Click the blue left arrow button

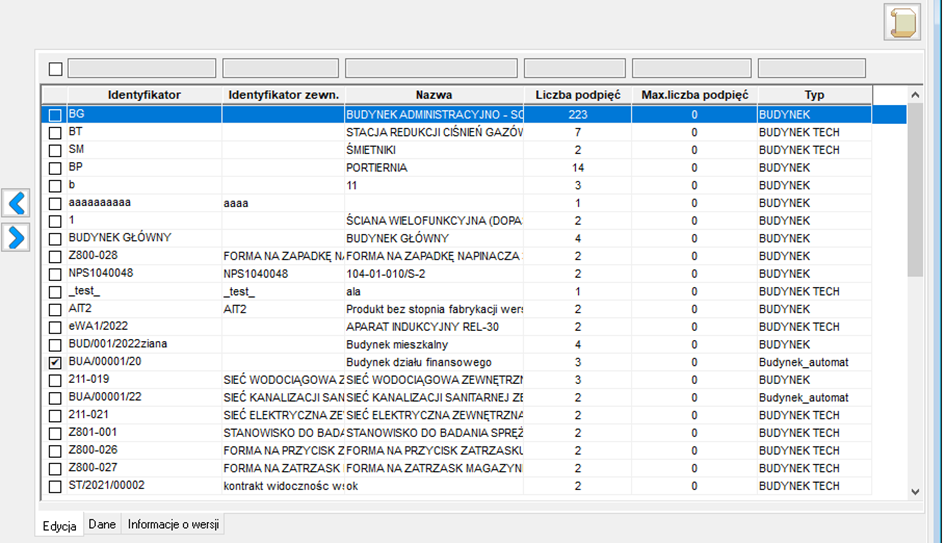(x=16, y=203)
